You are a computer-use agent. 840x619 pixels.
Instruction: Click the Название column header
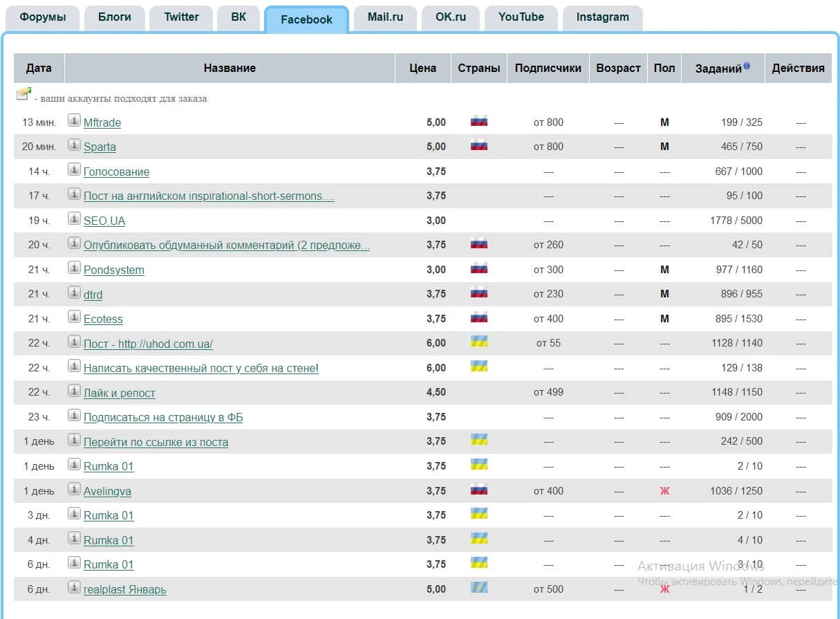[230, 68]
